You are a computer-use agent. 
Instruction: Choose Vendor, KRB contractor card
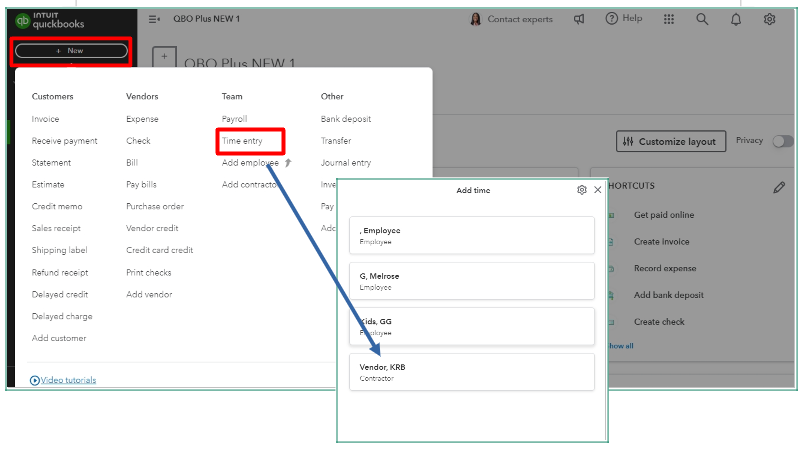tap(472, 372)
